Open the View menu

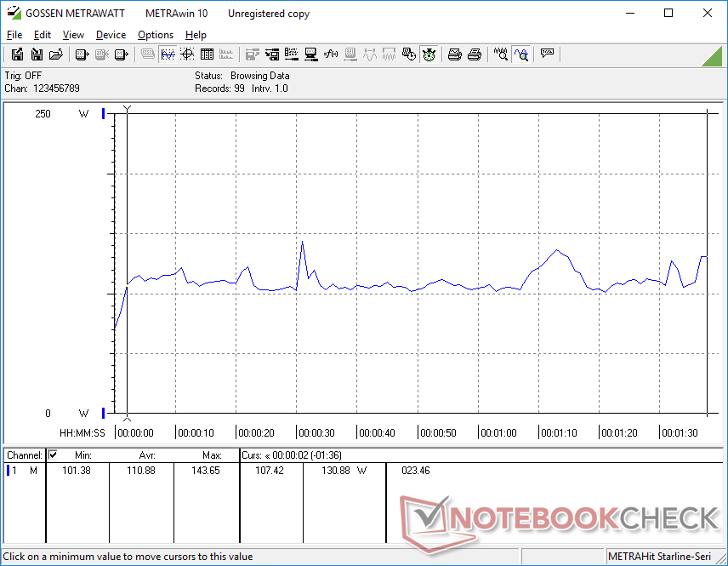73,35
